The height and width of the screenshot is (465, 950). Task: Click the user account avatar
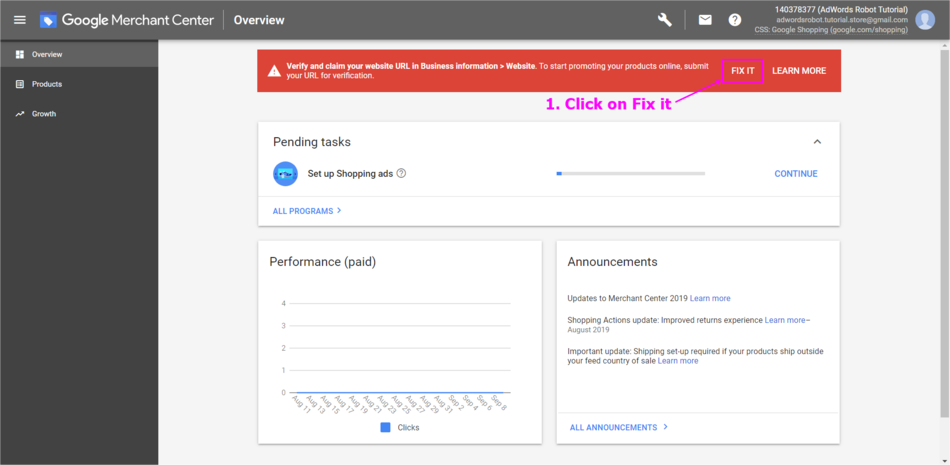925,20
